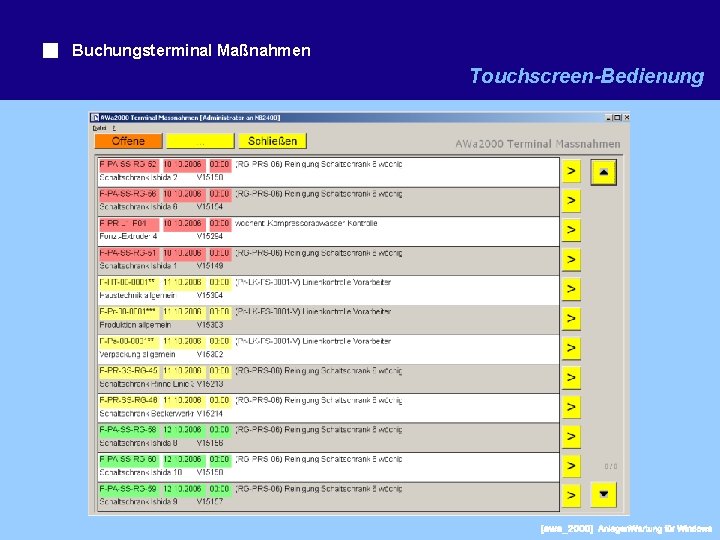Screen dimensions: 720x540
Task: Click the V15149 number
Action: (x=210, y=266)
